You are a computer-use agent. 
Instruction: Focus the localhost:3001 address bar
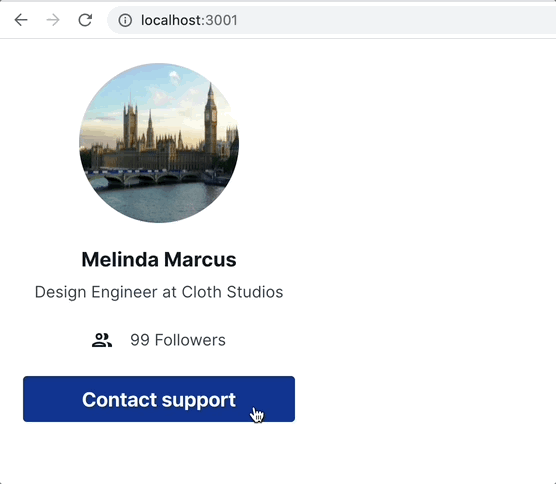(x=332, y=20)
